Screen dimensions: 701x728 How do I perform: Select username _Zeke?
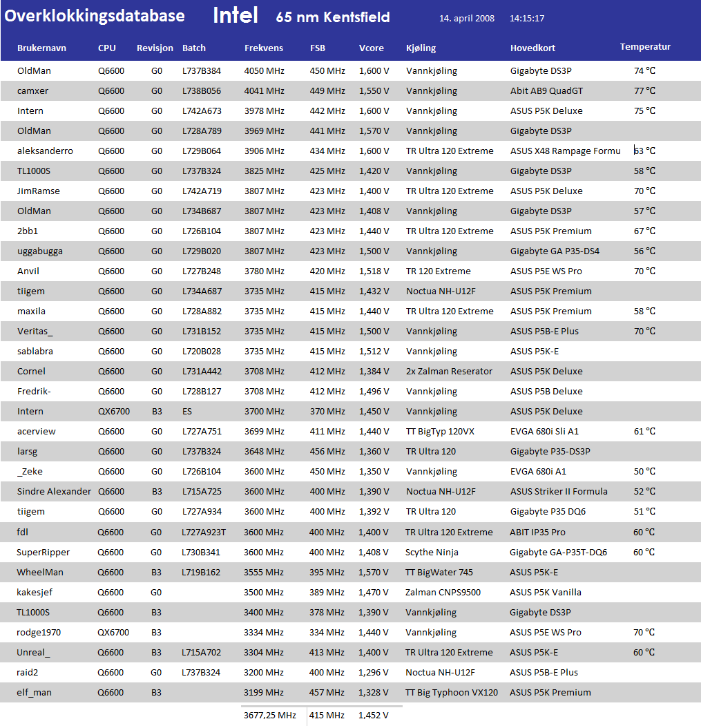[x=30, y=472]
